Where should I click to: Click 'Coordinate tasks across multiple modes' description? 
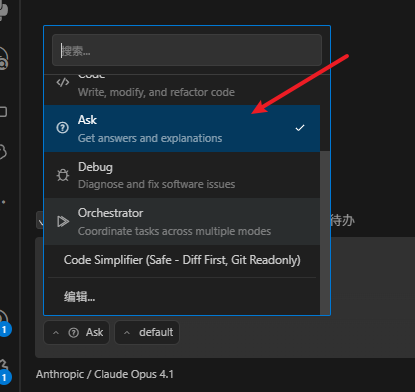click(x=174, y=231)
